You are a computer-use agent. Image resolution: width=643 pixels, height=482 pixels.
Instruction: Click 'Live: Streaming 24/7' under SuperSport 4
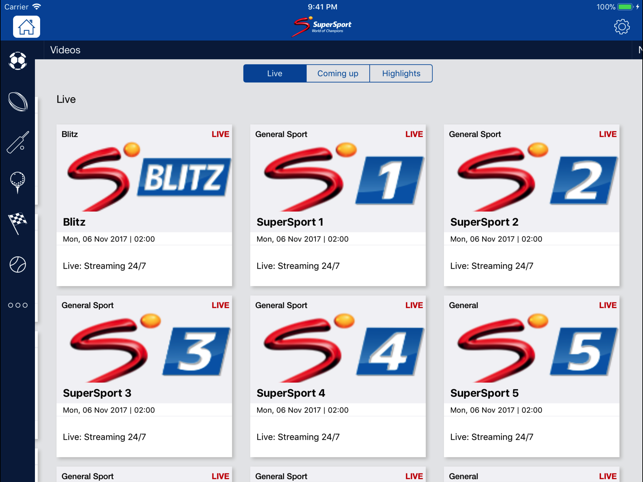coord(298,437)
